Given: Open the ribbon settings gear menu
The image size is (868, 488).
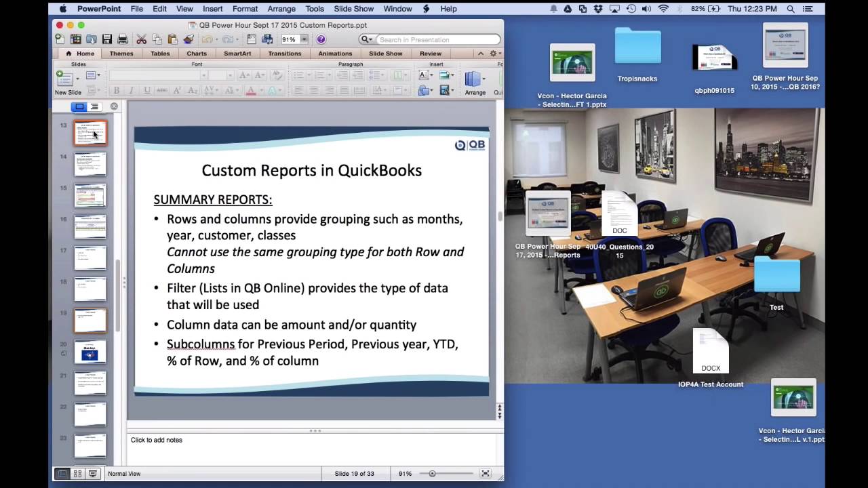Looking at the screenshot, I should point(495,54).
